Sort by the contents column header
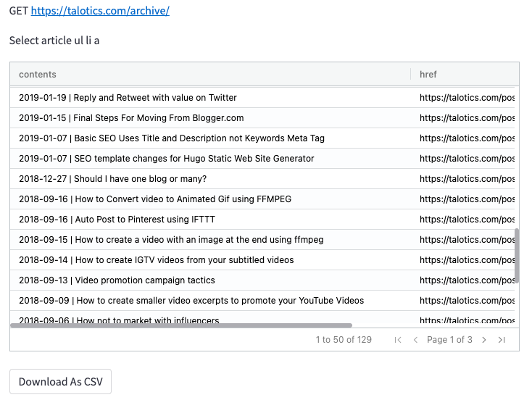Viewport: 532px width, 400px height. click(38, 75)
